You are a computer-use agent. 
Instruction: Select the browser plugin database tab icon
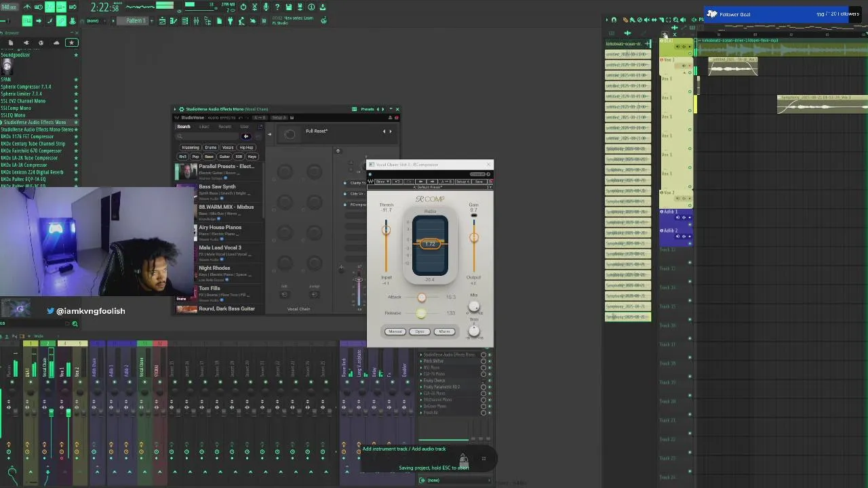pos(26,42)
